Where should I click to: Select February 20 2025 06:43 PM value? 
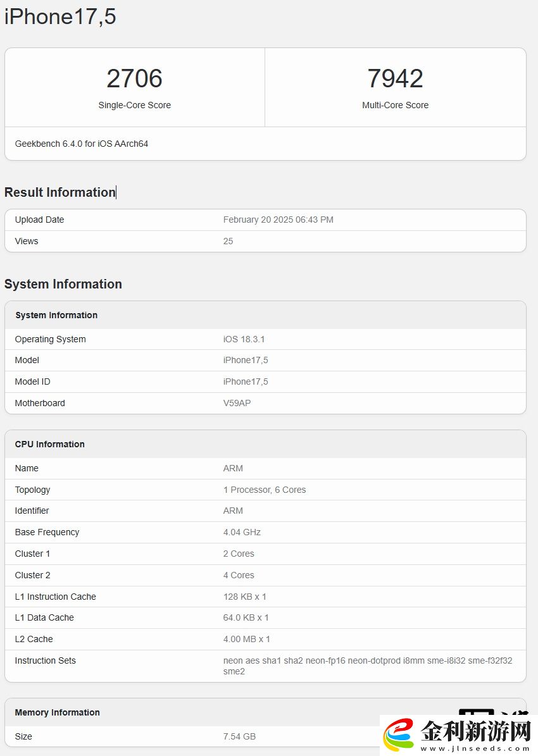point(278,220)
